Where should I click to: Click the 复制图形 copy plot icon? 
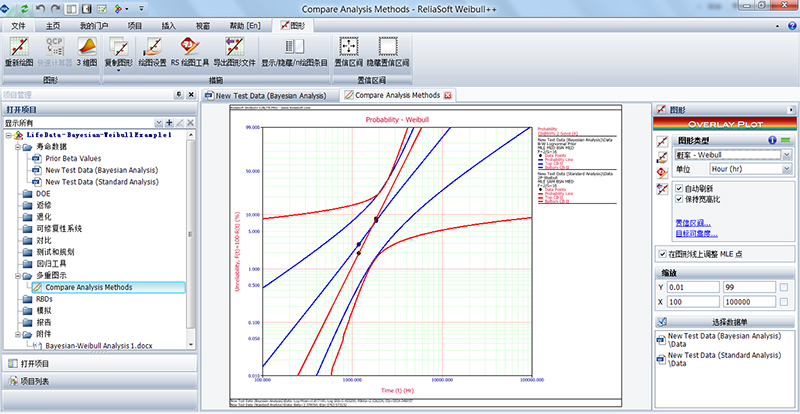[x=118, y=47]
